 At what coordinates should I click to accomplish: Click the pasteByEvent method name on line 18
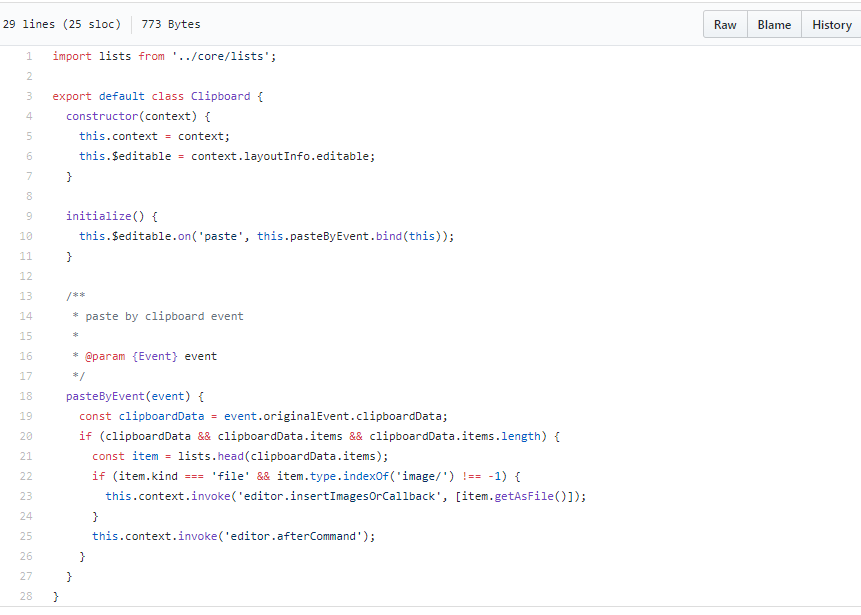click(x=103, y=396)
